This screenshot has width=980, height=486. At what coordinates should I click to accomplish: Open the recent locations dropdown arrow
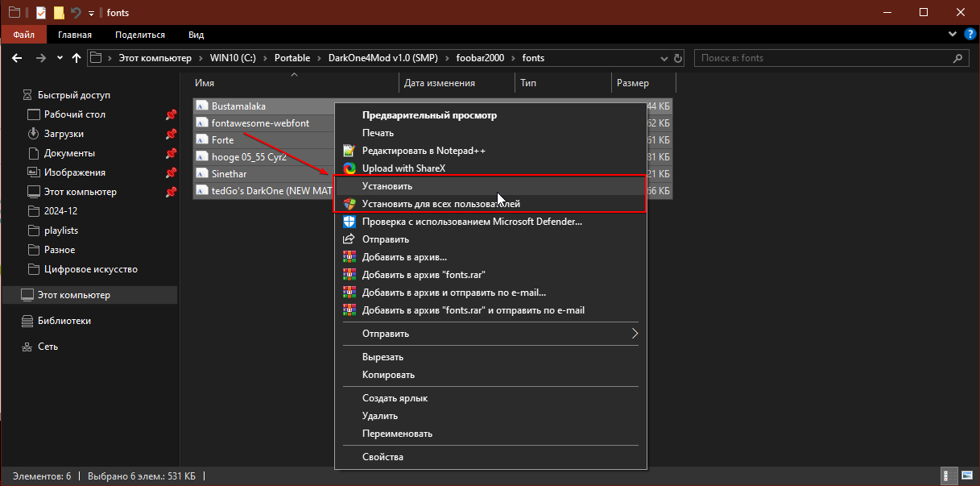59,58
